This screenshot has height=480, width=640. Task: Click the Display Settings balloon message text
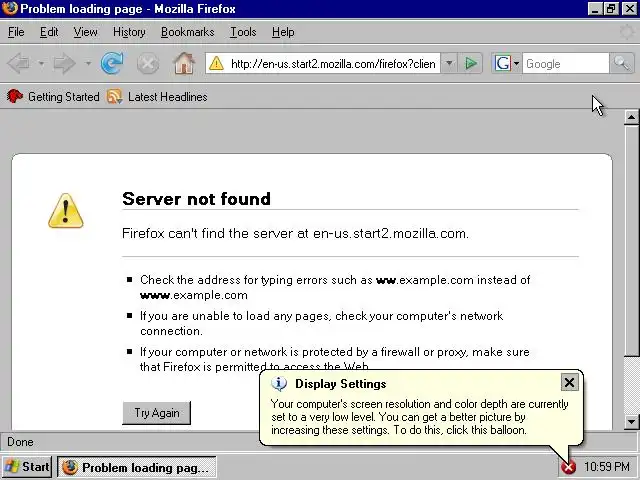tap(420, 417)
